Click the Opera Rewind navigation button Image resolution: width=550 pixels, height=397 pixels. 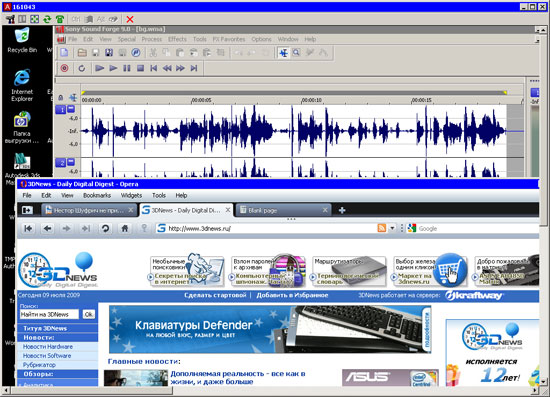point(28,228)
